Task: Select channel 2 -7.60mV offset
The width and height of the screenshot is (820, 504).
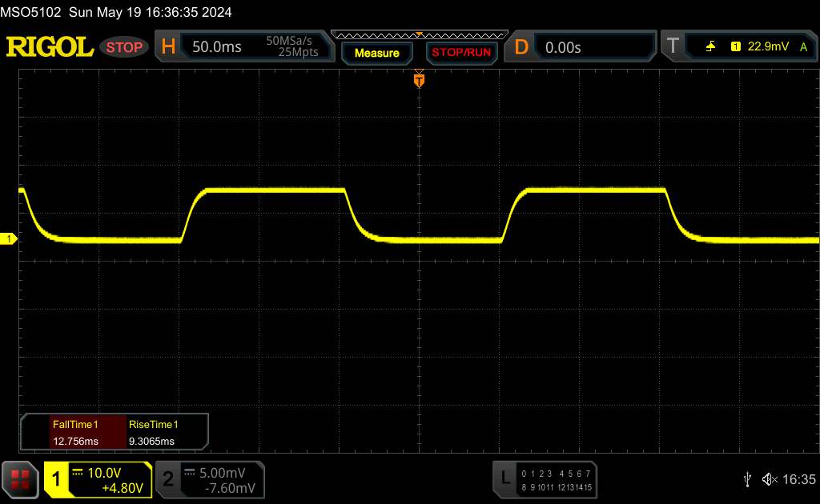Action: click(230, 488)
